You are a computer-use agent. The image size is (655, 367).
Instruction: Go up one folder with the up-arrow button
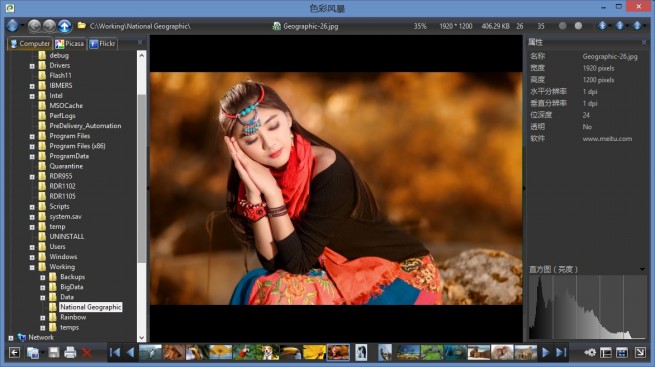tap(64, 26)
